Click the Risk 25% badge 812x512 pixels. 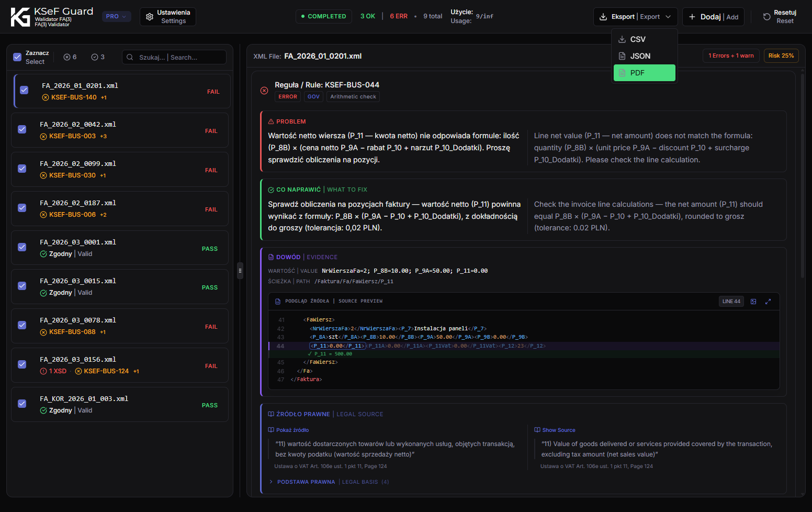tap(781, 55)
